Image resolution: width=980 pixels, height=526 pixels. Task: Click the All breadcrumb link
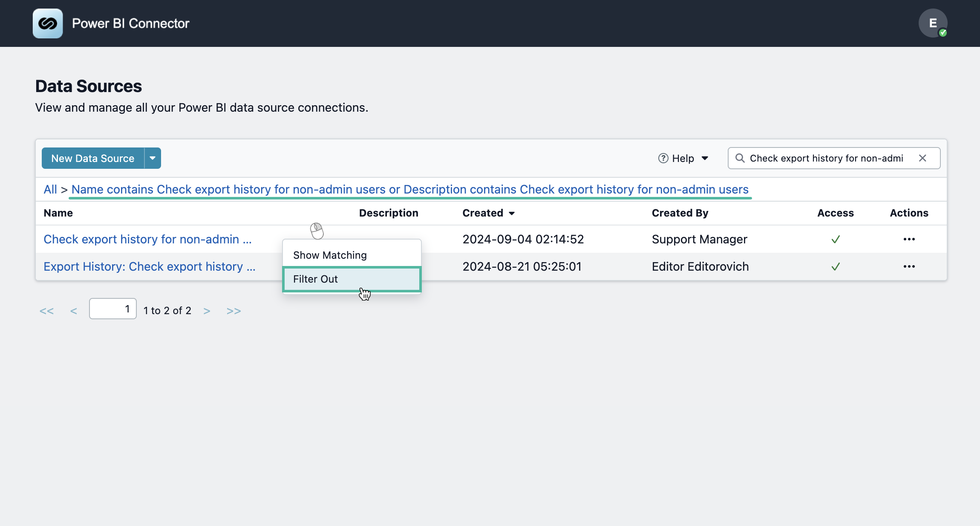[50, 189]
